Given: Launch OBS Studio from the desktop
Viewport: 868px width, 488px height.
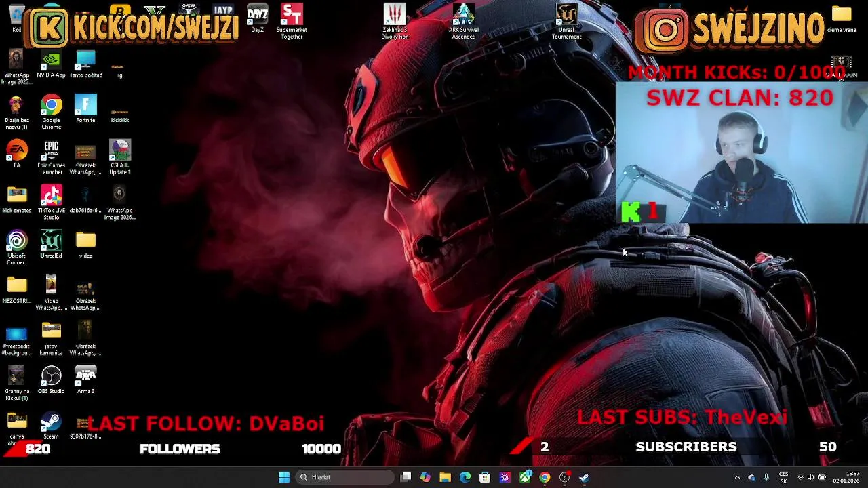Looking at the screenshot, I should point(51,380).
